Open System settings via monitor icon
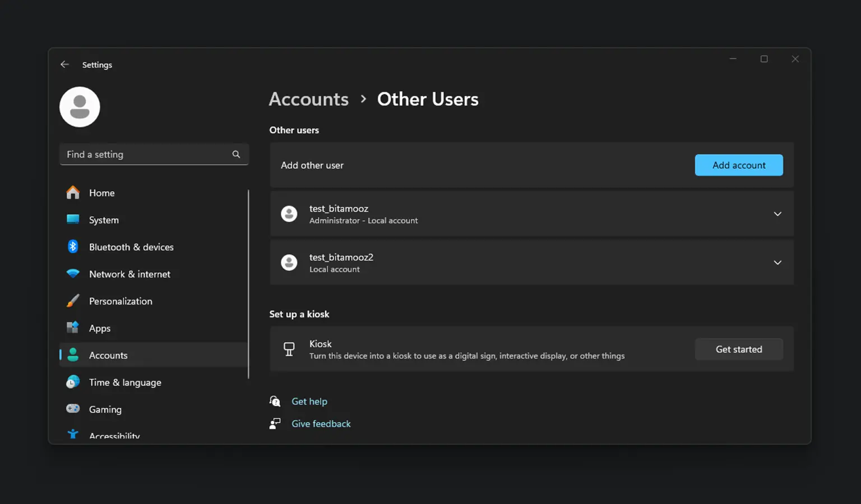Image resolution: width=861 pixels, height=504 pixels. coord(73,220)
